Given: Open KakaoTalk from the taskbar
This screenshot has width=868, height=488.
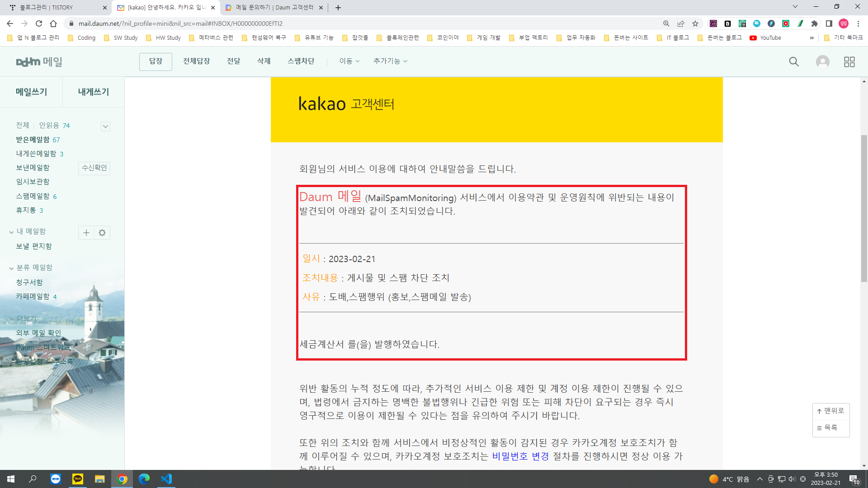Looking at the screenshot, I should [78, 479].
